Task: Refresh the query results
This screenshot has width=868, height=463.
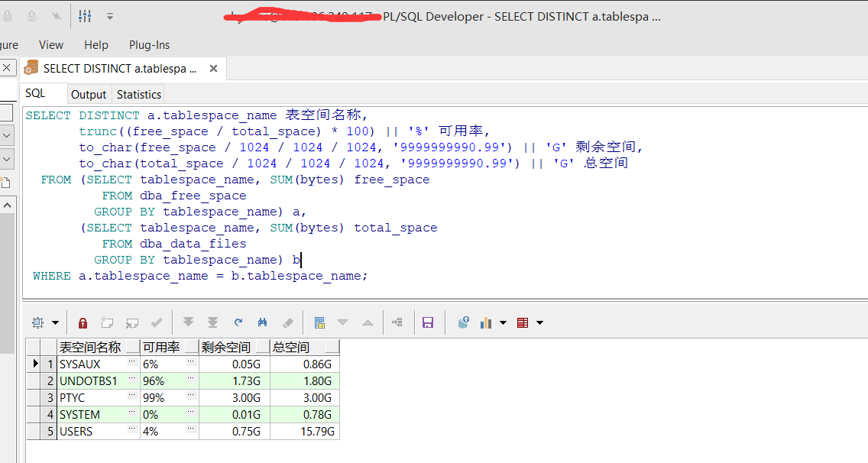Action: coord(237,322)
